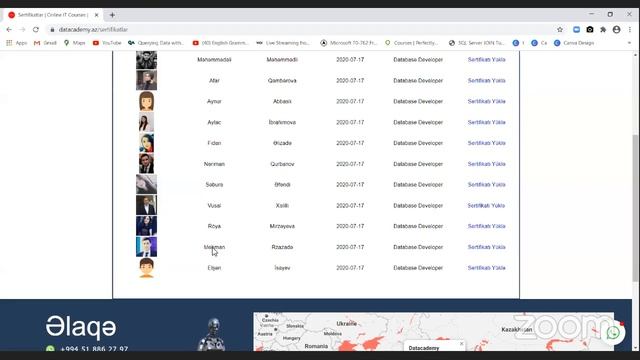Click the page vertical scrollbar thumb

636,208
